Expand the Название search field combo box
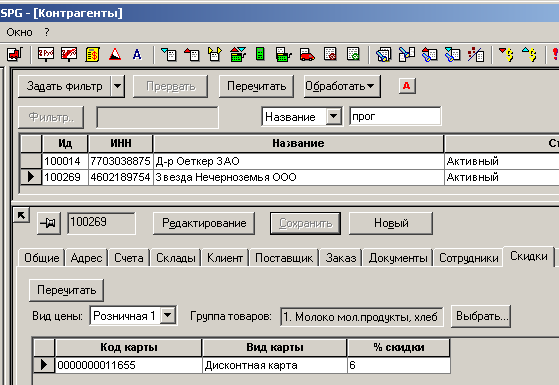The width and height of the screenshot is (559, 385). tap(334, 116)
